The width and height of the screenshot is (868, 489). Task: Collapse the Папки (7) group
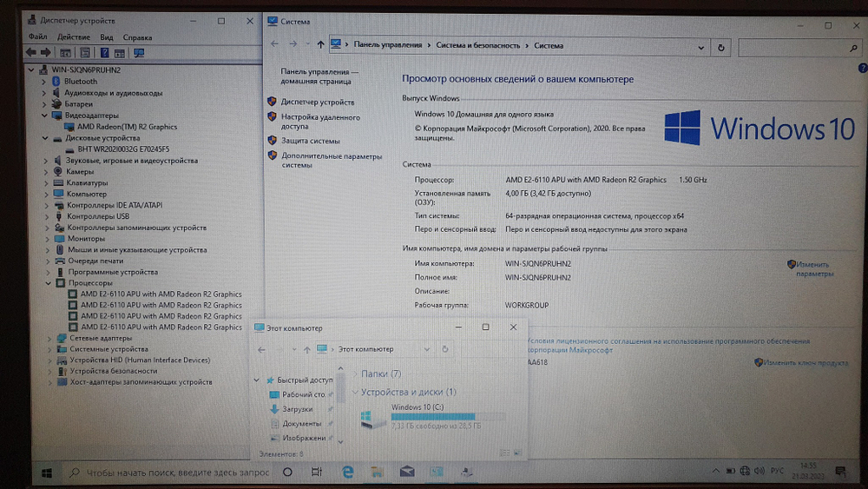[355, 374]
